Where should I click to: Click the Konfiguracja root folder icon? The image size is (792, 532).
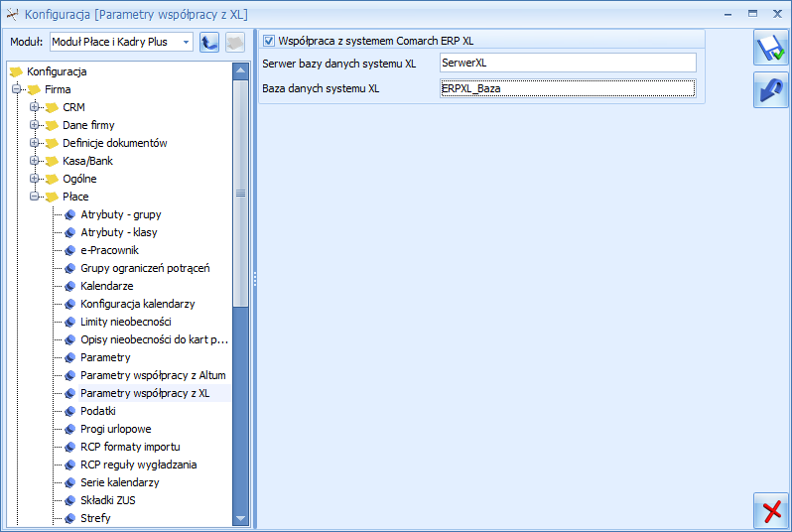[x=17, y=71]
